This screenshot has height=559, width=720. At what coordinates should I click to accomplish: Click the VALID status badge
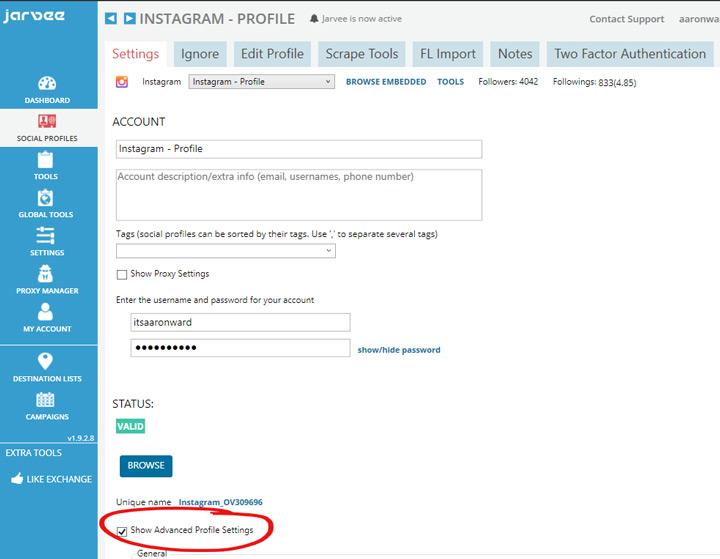point(130,426)
